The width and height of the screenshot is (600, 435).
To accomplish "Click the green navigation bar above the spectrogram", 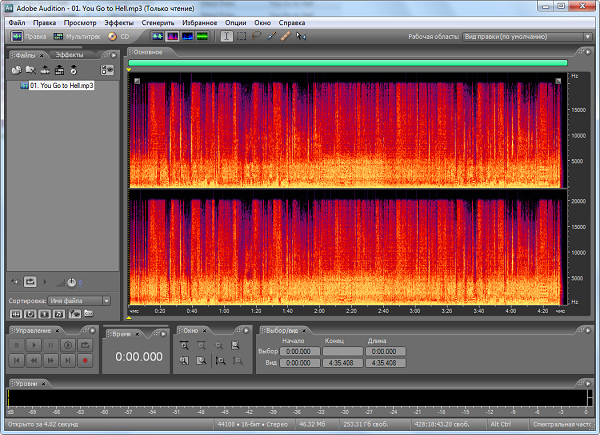I will pos(347,63).
